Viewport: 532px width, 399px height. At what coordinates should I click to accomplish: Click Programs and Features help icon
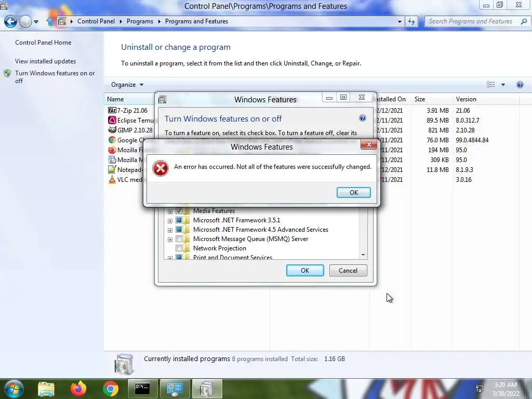(x=520, y=85)
